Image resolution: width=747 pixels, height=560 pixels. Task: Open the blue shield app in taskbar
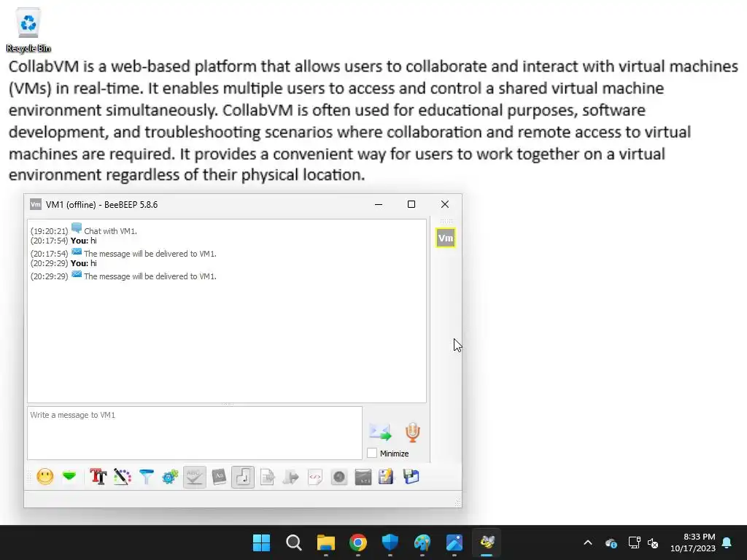tap(390, 542)
